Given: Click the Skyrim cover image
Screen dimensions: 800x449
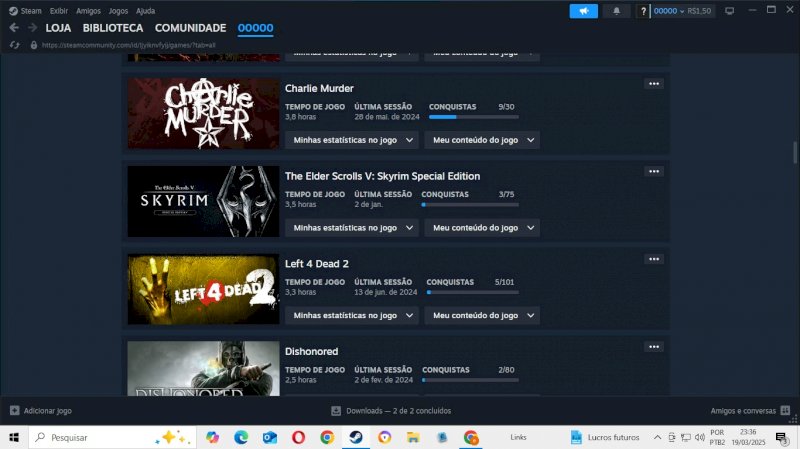Looking at the screenshot, I should 203,201.
